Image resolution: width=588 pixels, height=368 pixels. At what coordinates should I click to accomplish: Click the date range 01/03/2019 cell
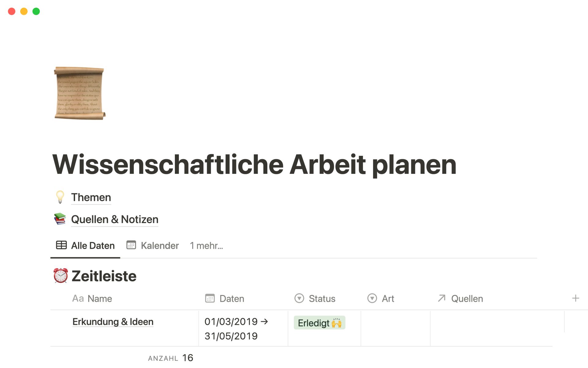click(x=236, y=328)
